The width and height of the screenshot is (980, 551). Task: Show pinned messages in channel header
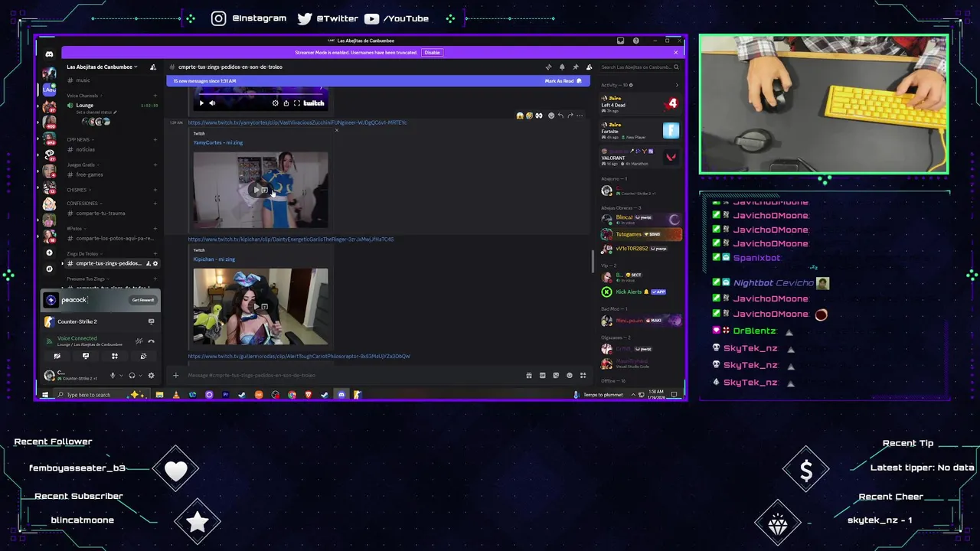575,67
